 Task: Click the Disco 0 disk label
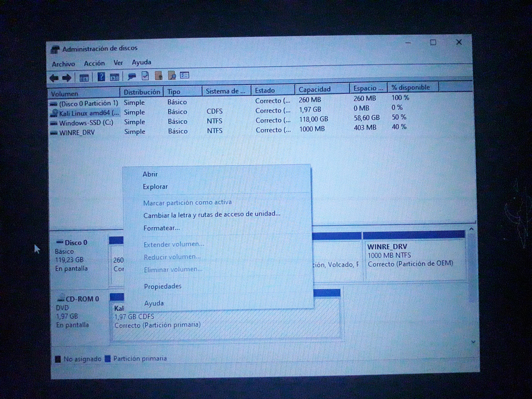(76, 242)
